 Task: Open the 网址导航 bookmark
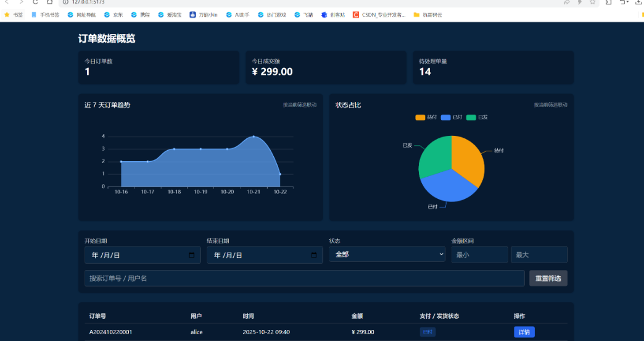[81, 14]
